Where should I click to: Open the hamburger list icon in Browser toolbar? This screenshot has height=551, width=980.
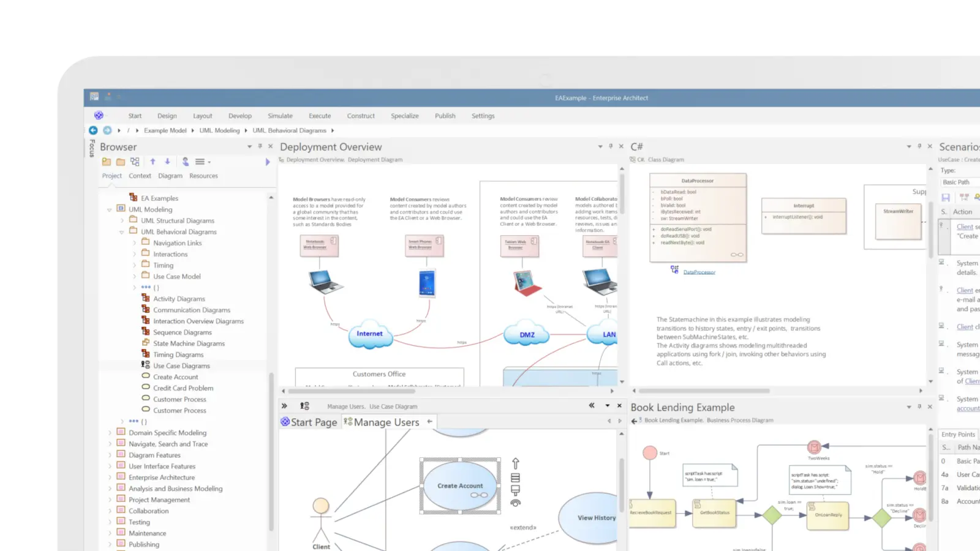201,162
